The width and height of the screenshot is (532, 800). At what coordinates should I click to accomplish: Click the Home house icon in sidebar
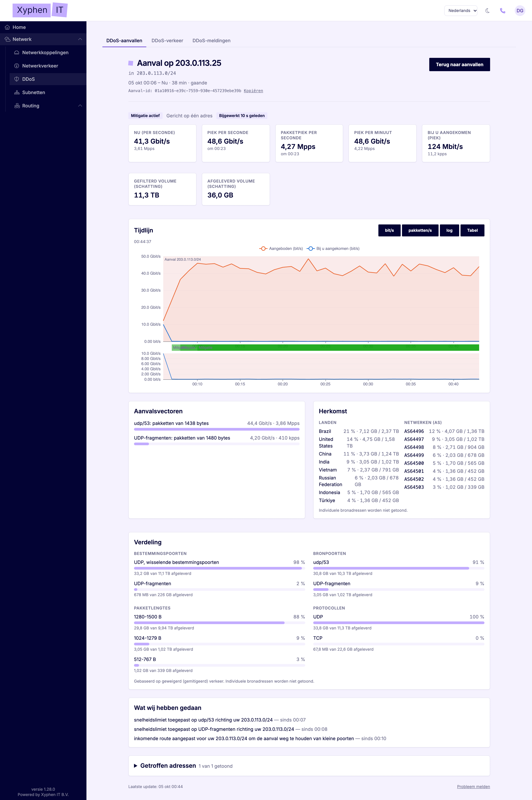coord(7,27)
